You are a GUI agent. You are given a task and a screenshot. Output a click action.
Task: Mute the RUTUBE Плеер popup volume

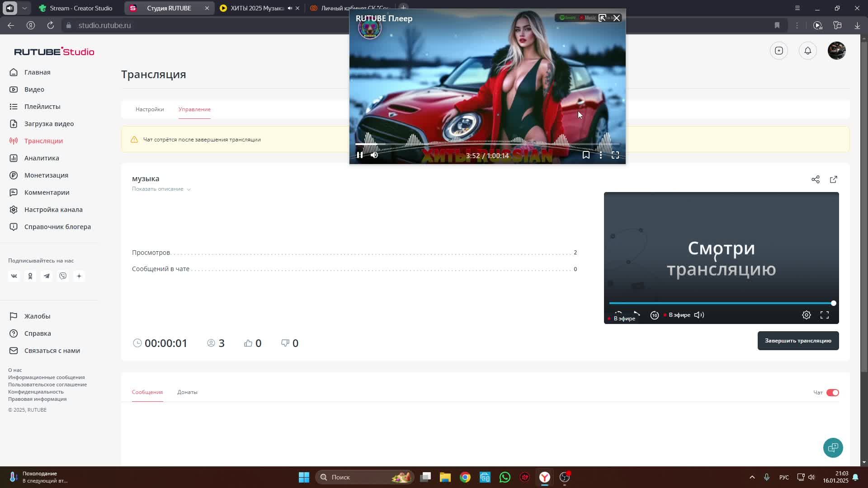pos(374,155)
